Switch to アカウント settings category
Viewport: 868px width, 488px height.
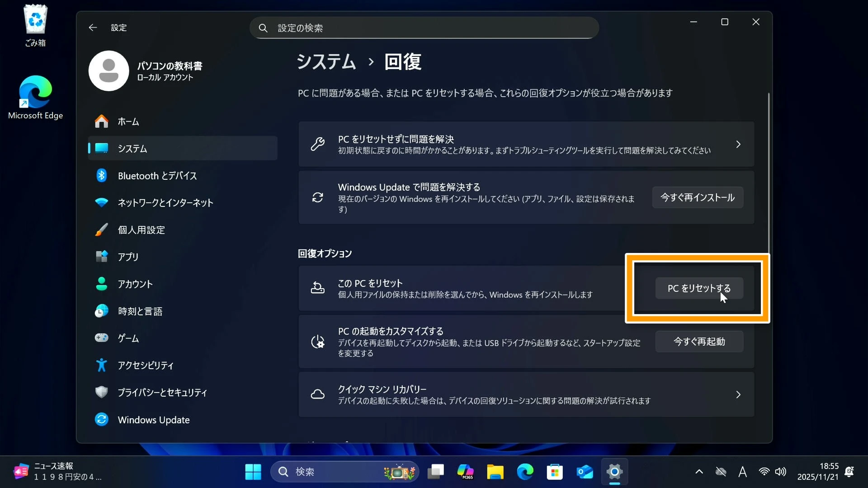point(135,284)
